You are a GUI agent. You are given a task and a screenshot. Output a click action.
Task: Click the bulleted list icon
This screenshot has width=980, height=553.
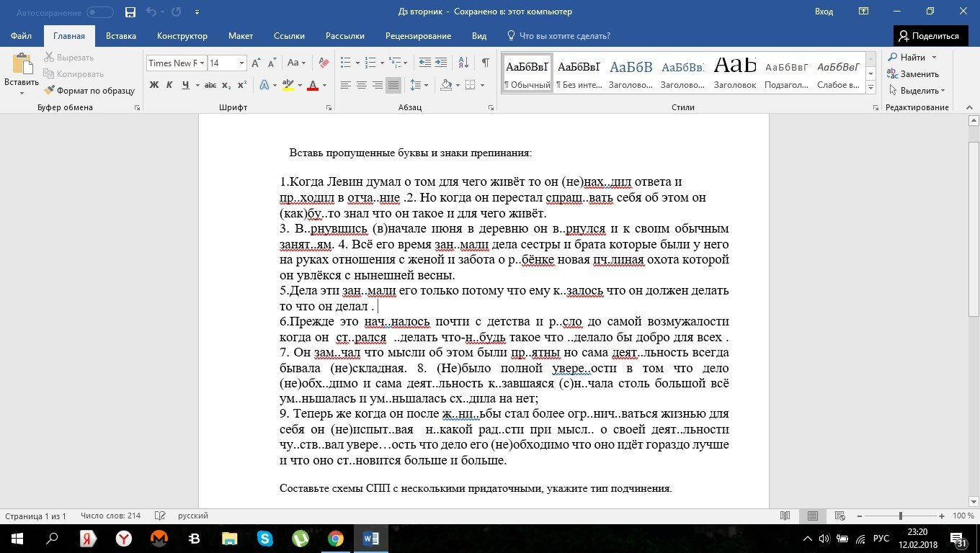pos(346,63)
